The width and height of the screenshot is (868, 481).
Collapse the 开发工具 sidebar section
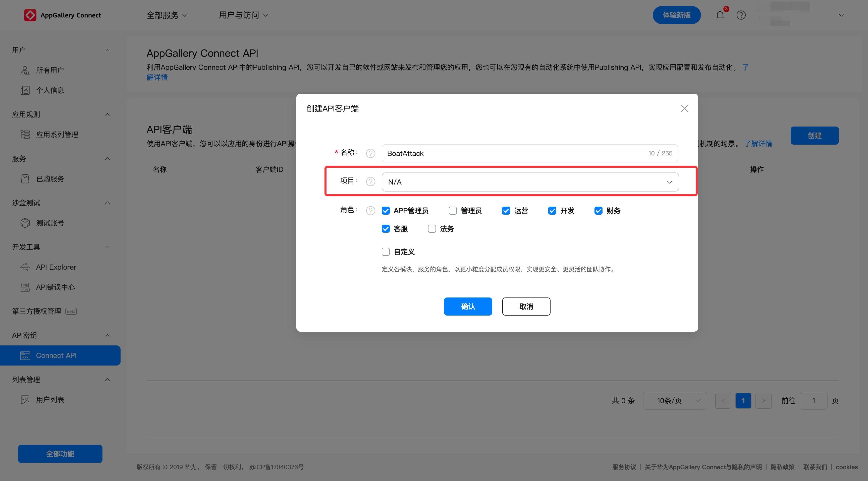(107, 247)
